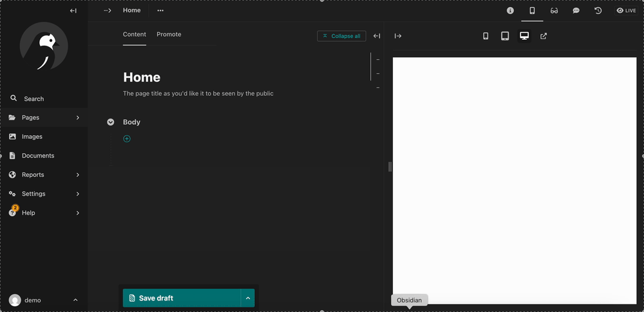The width and height of the screenshot is (644, 312).
Task: Expand the Reports submenu chevron
Action: tap(78, 175)
